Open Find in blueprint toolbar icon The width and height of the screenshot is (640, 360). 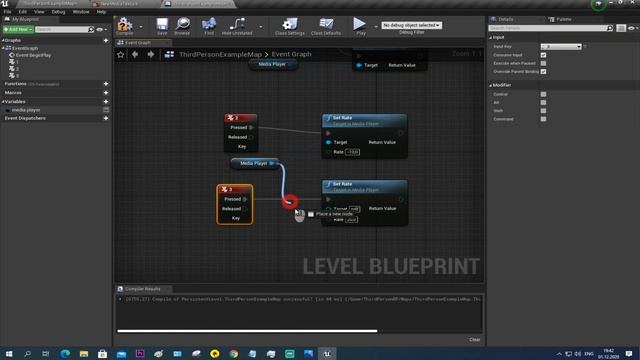pyautogui.click(x=209, y=24)
